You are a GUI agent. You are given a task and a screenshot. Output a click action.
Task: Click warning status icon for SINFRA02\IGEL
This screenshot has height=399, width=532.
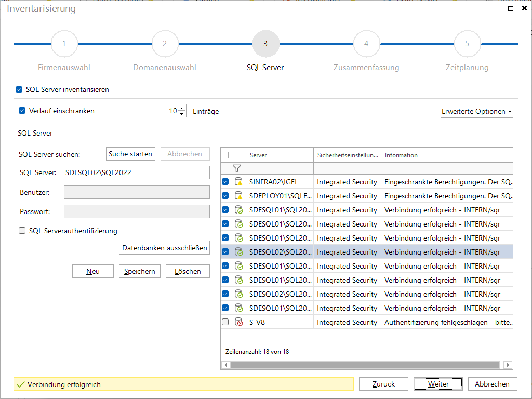coord(238,181)
